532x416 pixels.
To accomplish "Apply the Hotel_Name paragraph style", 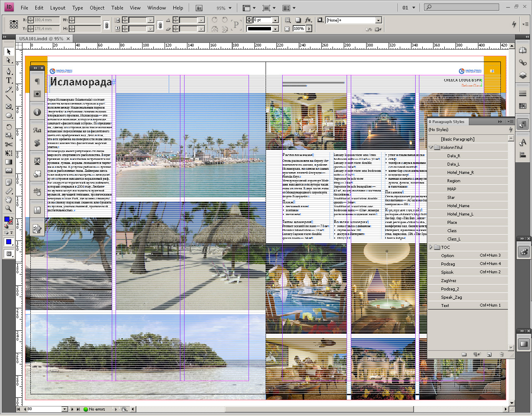I will coord(458,206).
